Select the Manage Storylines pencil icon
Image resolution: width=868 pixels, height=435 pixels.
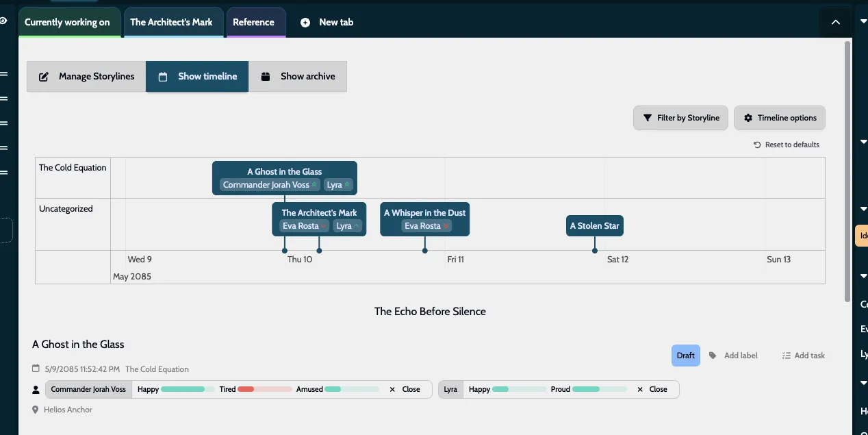click(x=43, y=76)
